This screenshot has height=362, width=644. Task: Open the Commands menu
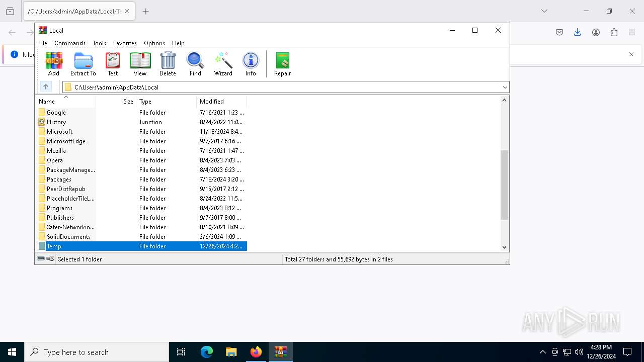[70, 43]
